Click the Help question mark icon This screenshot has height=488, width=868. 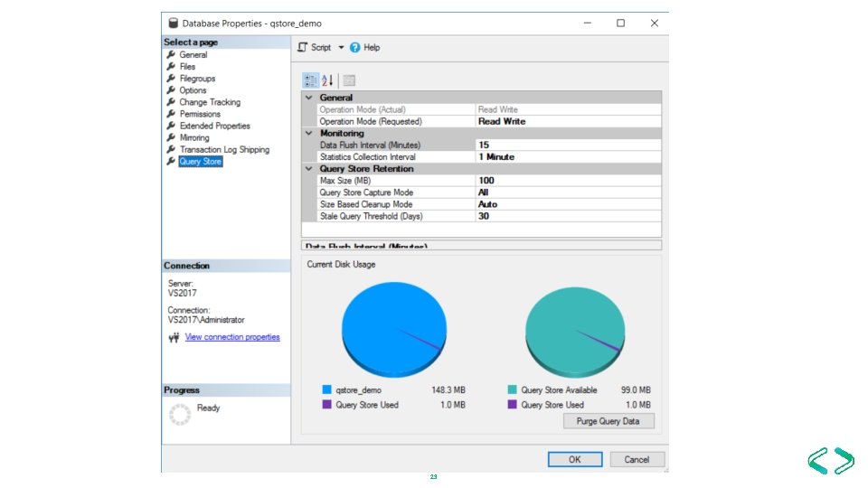354,48
